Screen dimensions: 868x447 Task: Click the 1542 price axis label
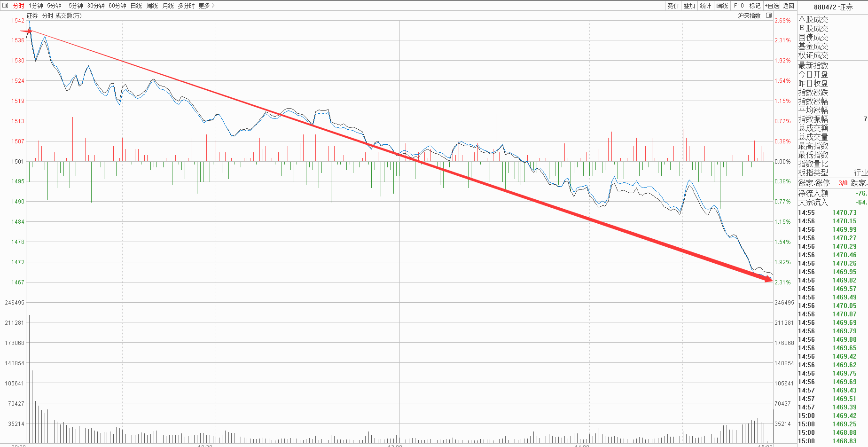point(18,21)
